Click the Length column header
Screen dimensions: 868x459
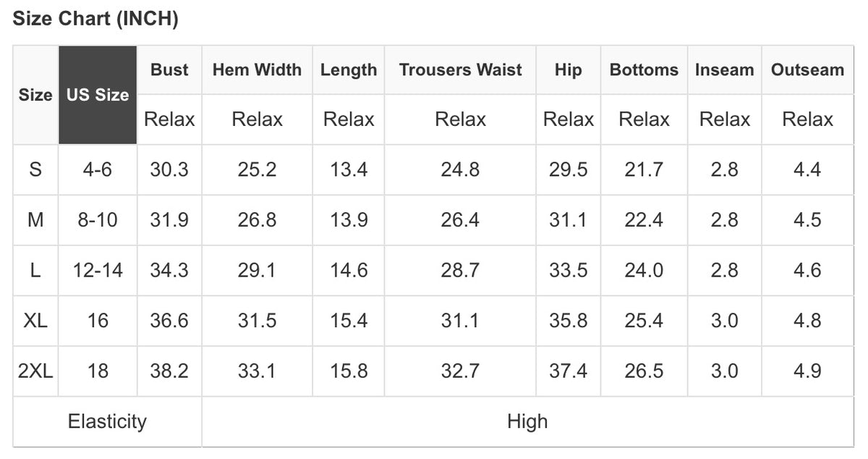[349, 70]
